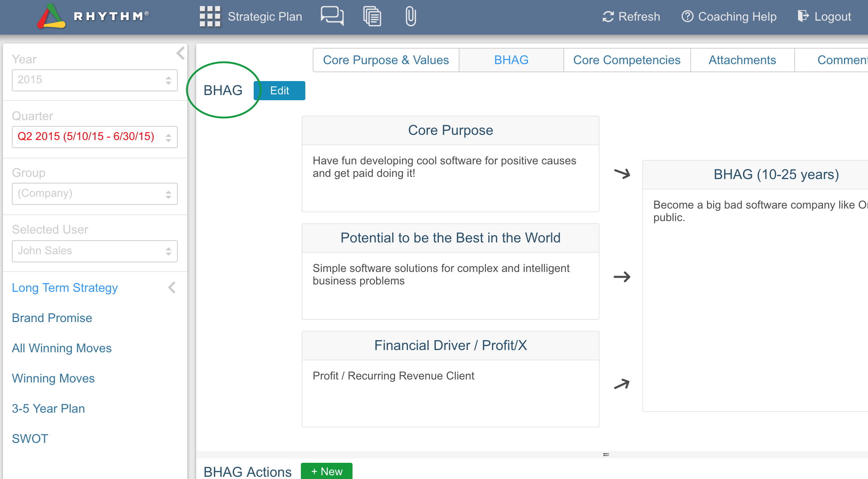Open Brand Promise in sidebar
The width and height of the screenshot is (868, 479).
pos(52,318)
